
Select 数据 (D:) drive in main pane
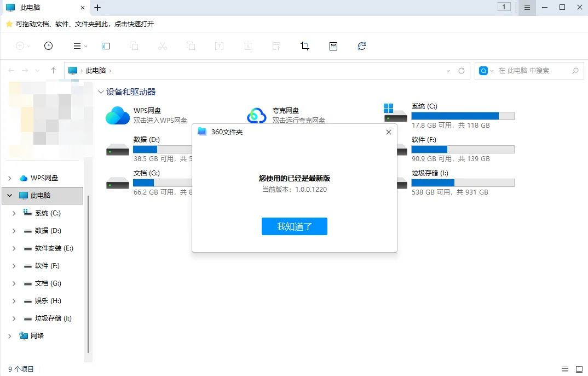[x=149, y=149]
